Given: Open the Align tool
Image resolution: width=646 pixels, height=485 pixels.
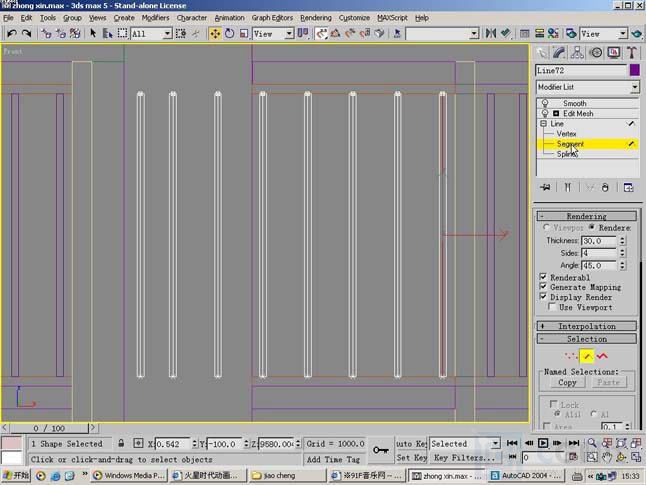Looking at the screenshot, I should [506, 33].
